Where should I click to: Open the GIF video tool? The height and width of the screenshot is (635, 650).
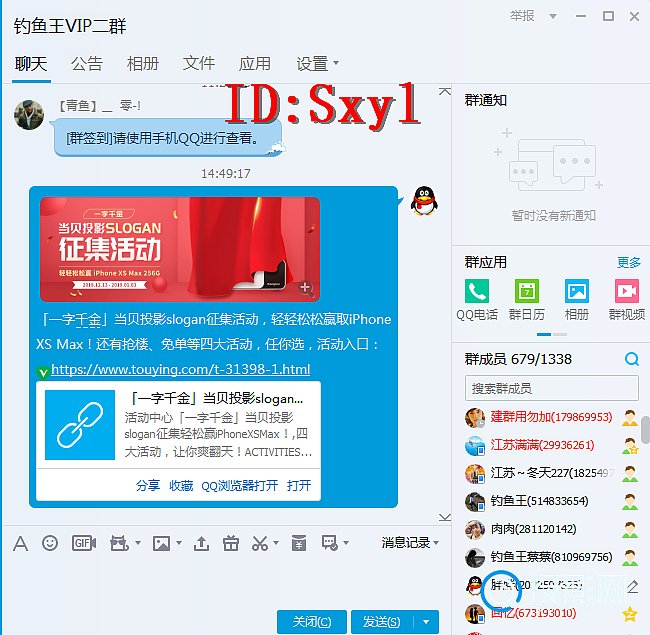click(x=84, y=543)
